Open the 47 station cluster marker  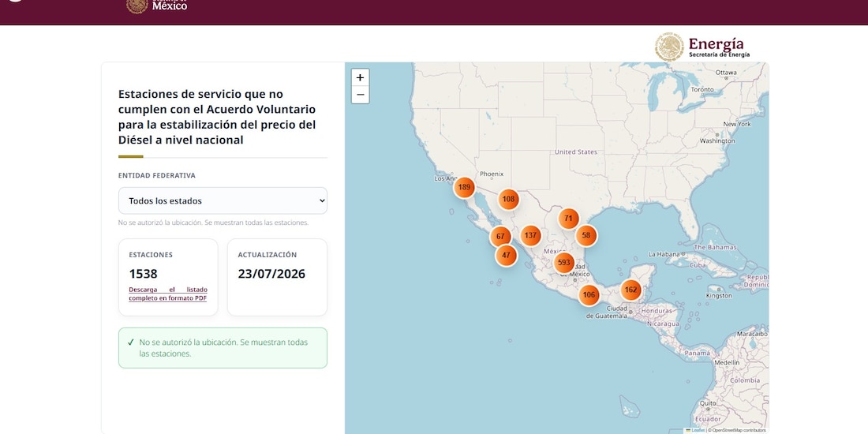pos(506,255)
